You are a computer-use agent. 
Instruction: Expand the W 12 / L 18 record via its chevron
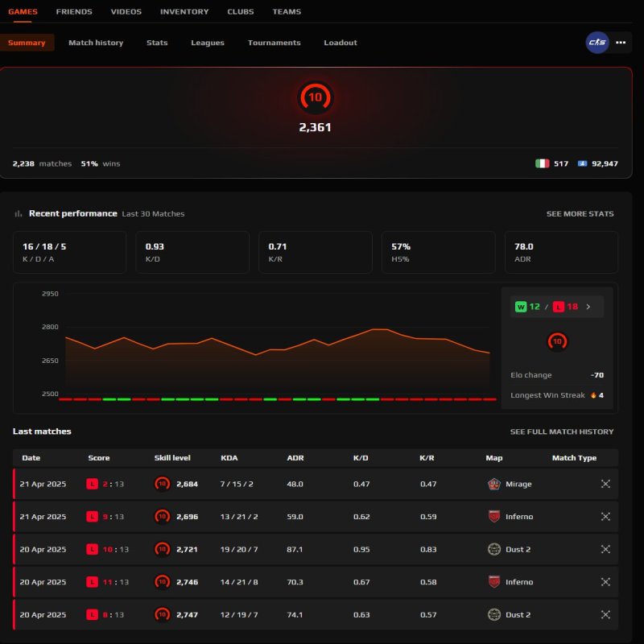pos(589,306)
